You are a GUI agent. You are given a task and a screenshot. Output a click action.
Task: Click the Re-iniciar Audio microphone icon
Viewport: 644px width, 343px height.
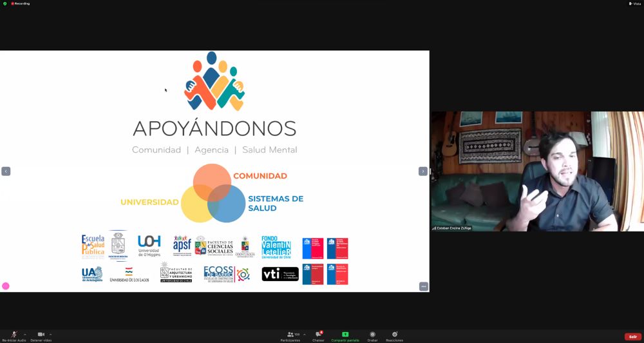(x=14, y=335)
